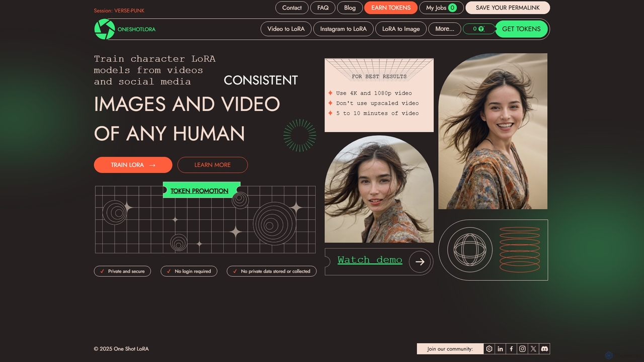The image size is (644, 362).
Task: Open the Discord community icon
Action: coord(544,349)
